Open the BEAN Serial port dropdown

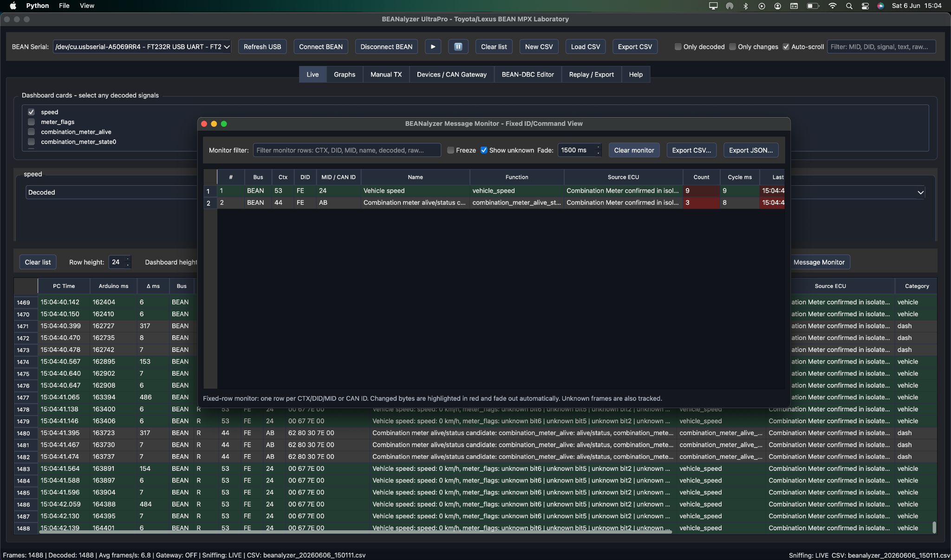(x=142, y=47)
